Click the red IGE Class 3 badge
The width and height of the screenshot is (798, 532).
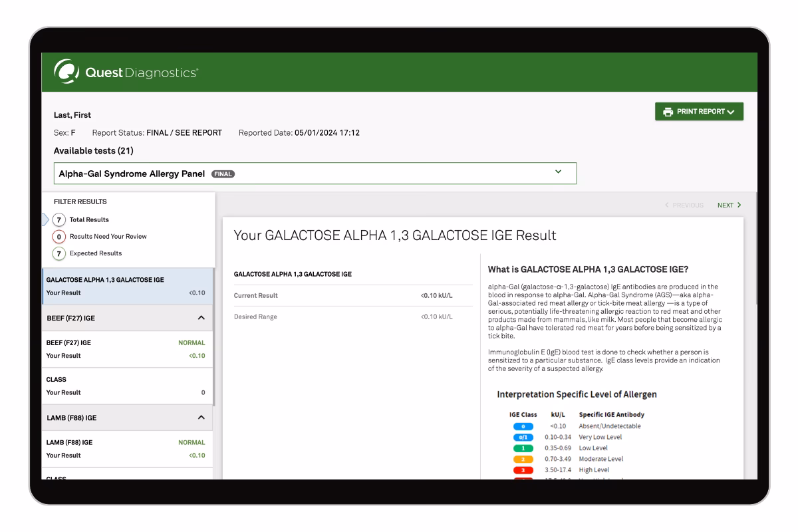pyautogui.click(x=523, y=470)
